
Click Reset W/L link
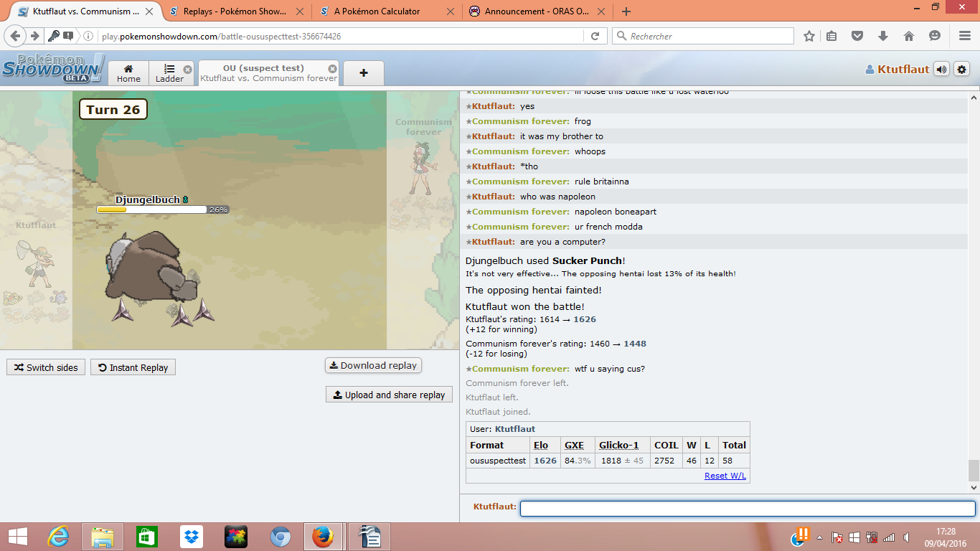click(725, 476)
